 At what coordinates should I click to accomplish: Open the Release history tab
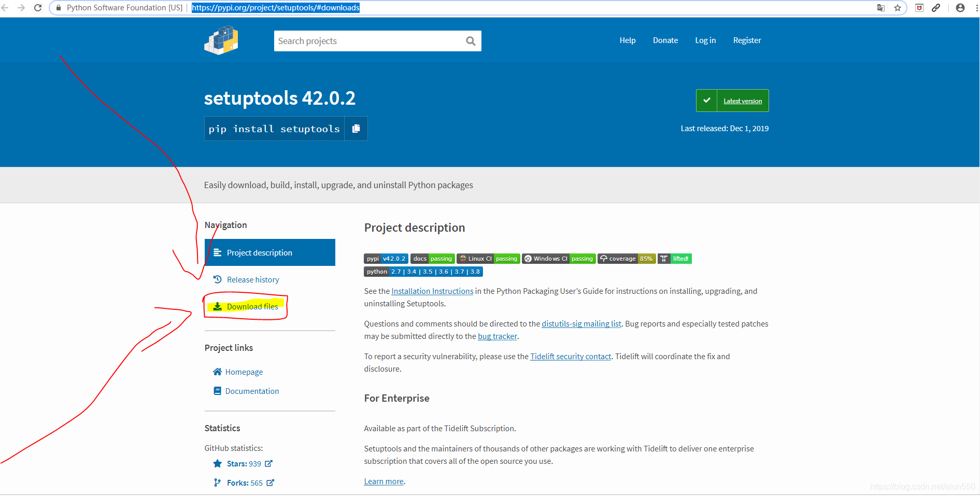tap(253, 280)
